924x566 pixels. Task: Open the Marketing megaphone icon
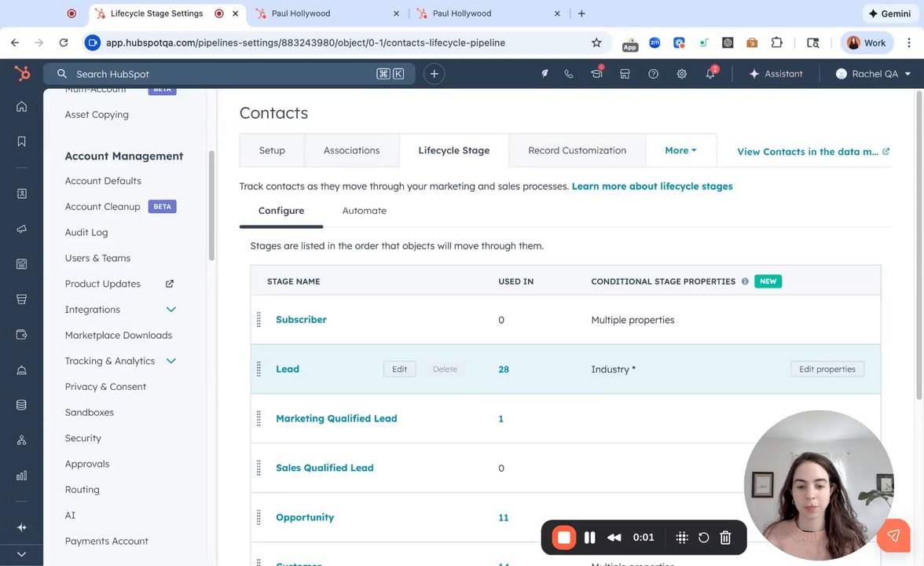pyautogui.click(x=21, y=229)
